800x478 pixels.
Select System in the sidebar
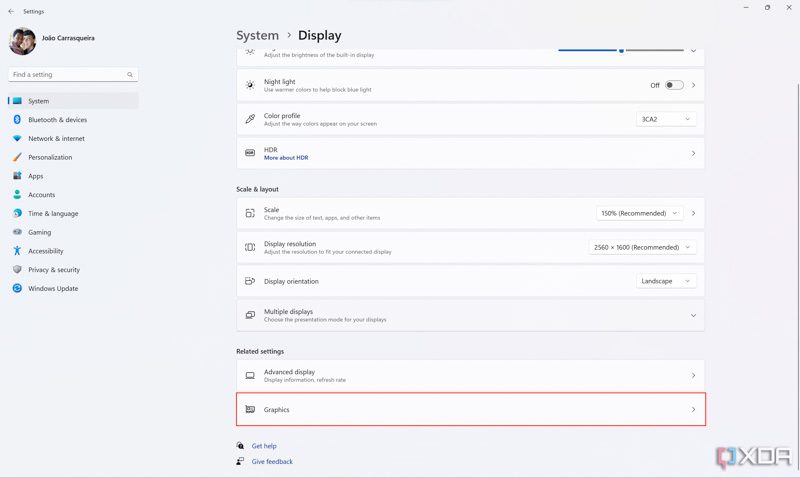[73, 101]
